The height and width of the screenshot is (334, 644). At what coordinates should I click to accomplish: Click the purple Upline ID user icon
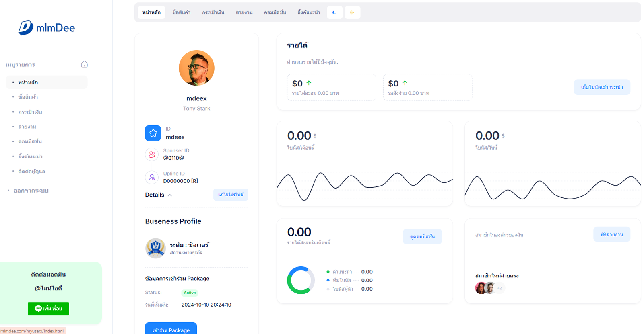[x=152, y=177]
